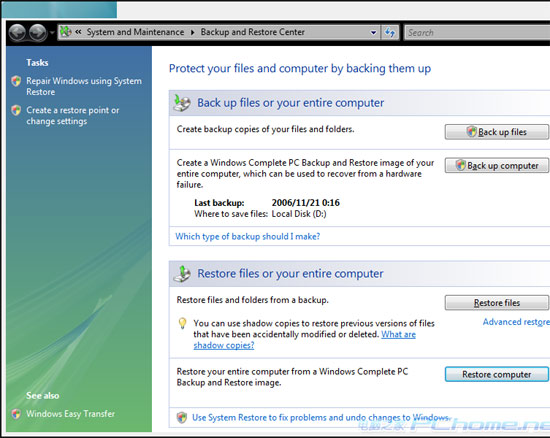Click the Restore files button
Screen dimensions: 550x438
pyautogui.click(x=497, y=303)
